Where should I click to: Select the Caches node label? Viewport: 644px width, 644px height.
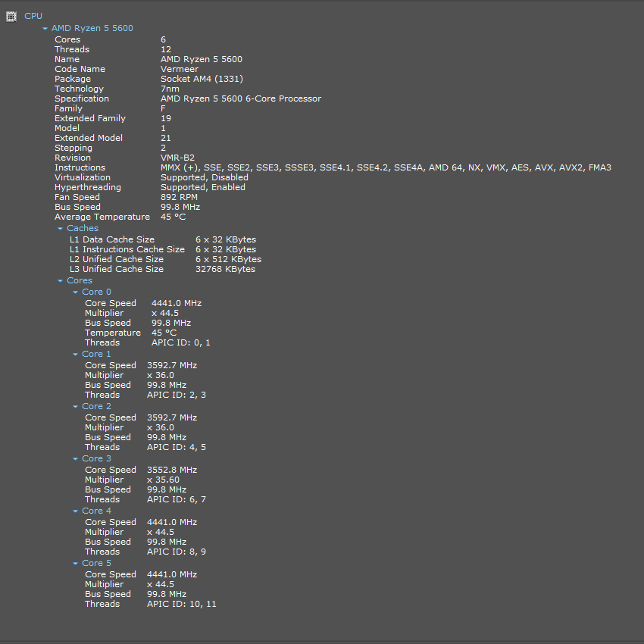[83, 228]
